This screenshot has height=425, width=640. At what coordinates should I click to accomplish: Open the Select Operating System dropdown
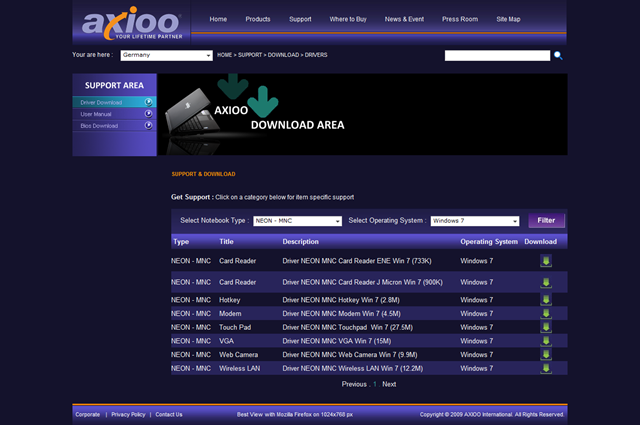[475, 221]
